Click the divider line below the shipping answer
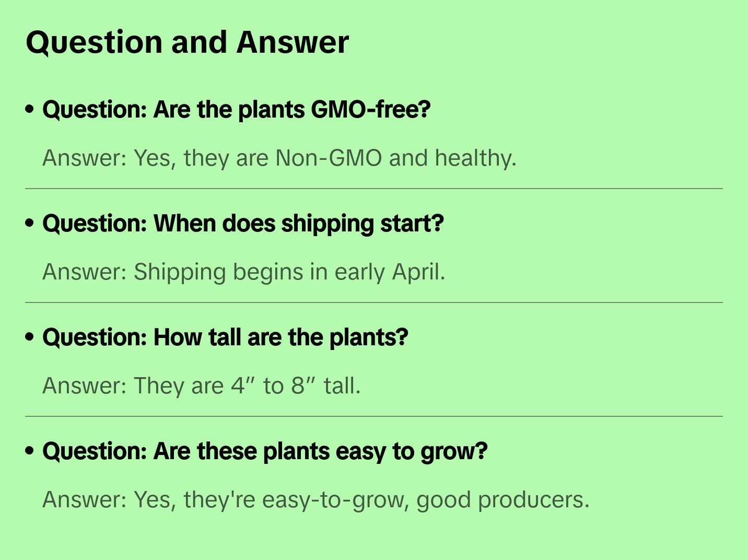 point(374,302)
